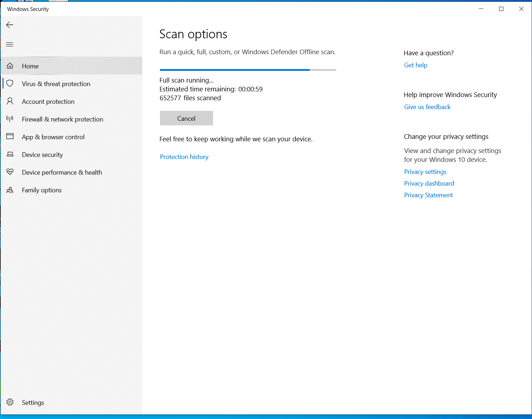This screenshot has width=532, height=419.
Task: Maximize the Windows Security window
Action: 501,9
